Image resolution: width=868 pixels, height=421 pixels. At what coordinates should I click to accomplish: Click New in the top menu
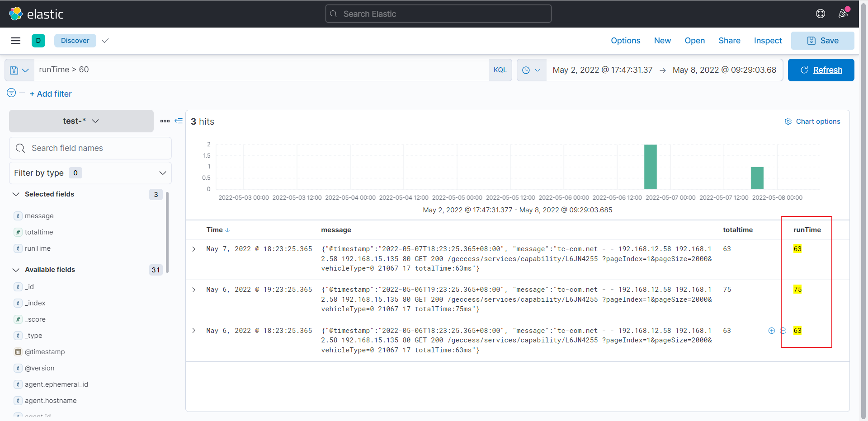[x=662, y=41]
